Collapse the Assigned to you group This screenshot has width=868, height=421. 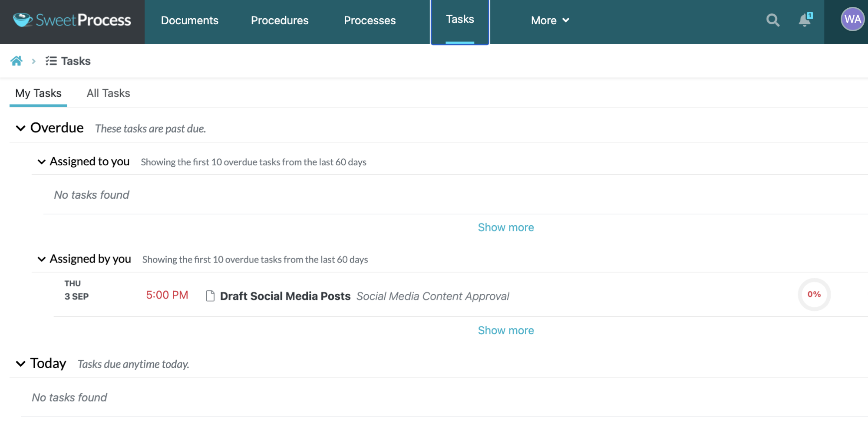[41, 162]
